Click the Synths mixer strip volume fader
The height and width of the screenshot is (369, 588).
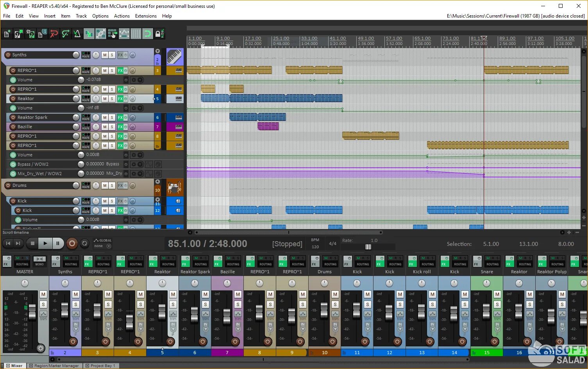[x=64, y=310]
